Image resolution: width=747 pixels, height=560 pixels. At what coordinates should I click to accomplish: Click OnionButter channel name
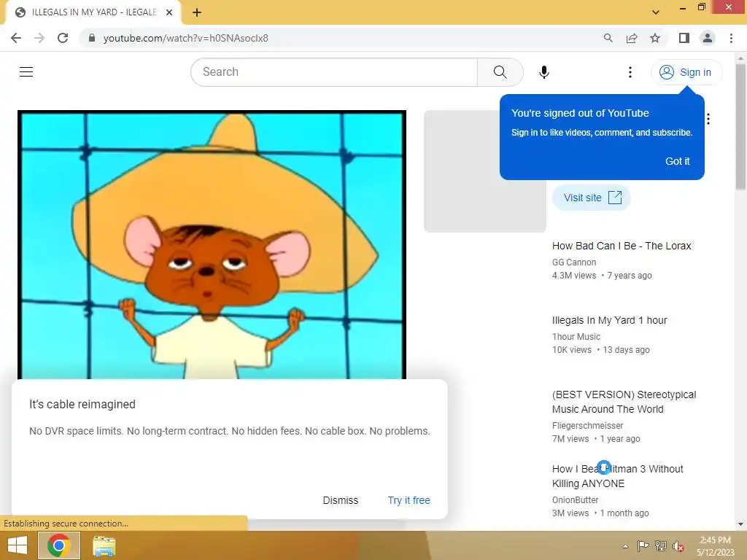[575, 500]
